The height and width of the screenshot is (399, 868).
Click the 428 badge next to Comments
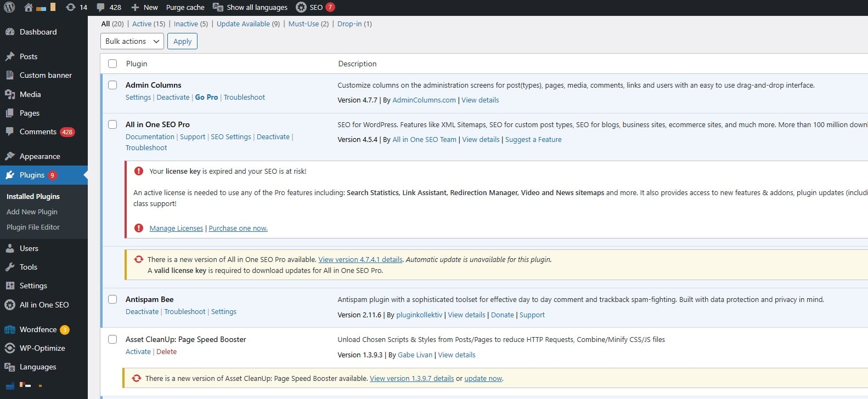coord(67,132)
